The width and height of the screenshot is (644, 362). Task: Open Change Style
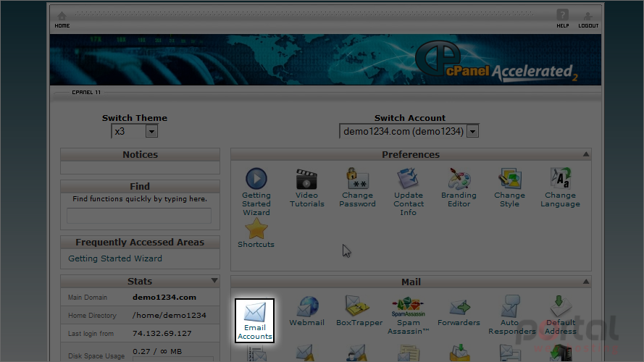click(x=509, y=188)
